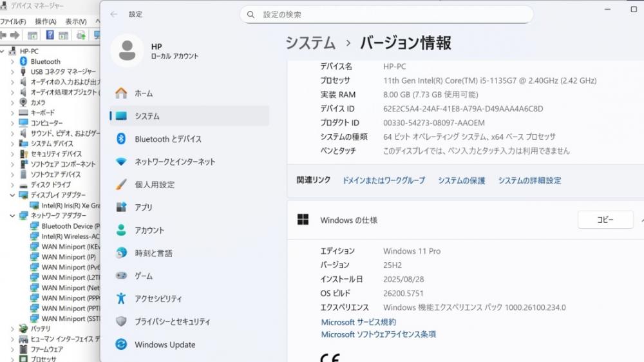644x362 pixels.
Task: Select Intel(R) Iris(R) Xe Graphics device
Action: pos(71,205)
